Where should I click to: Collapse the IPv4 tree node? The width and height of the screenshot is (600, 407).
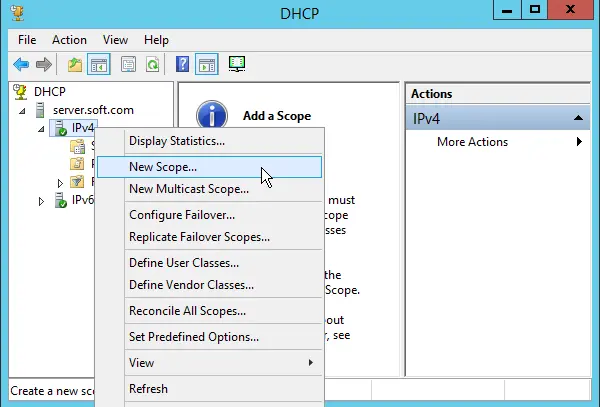tap(41, 129)
